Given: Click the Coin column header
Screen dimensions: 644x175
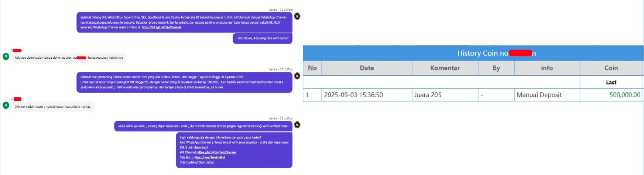Looking at the screenshot, I should tap(611, 68).
